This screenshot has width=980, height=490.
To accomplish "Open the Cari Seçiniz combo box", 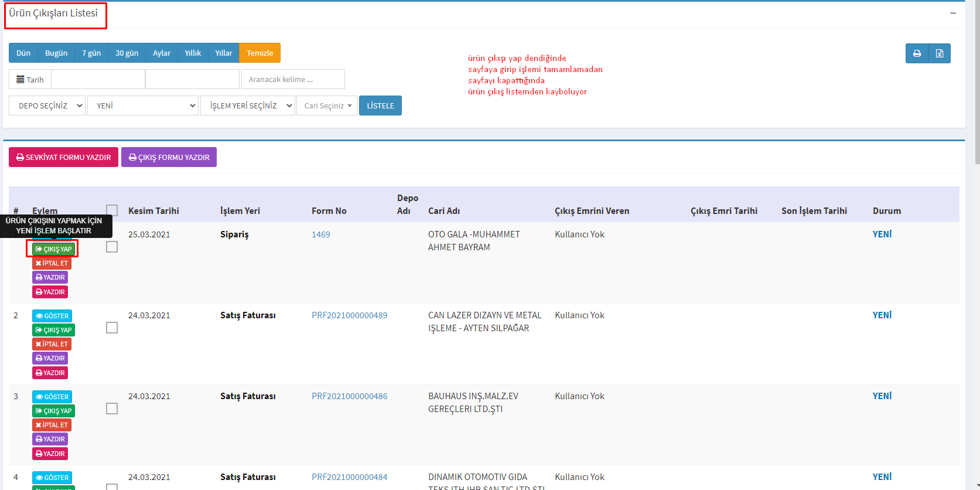I will (327, 106).
